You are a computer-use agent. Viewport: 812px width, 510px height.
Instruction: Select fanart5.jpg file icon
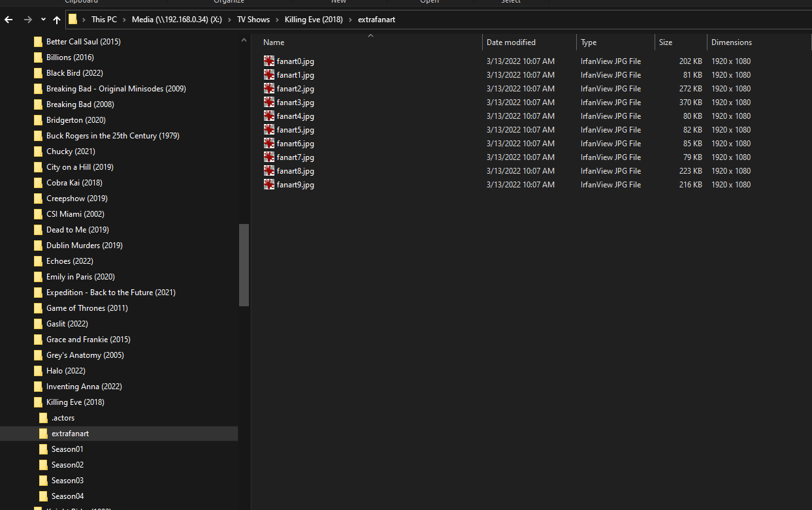pos(269,129)
